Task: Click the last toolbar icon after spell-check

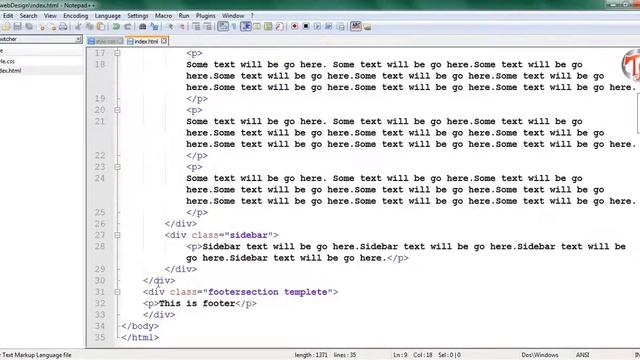Action: click(367, 27)
